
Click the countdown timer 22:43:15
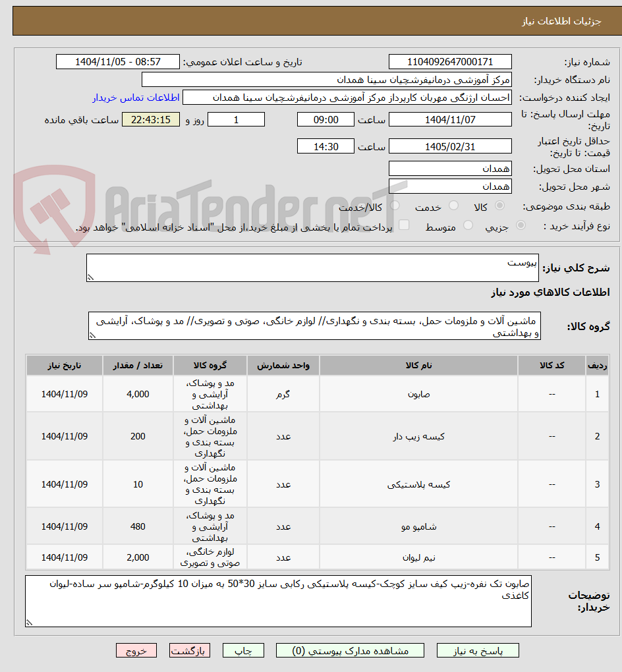click(x=151, y=119)
